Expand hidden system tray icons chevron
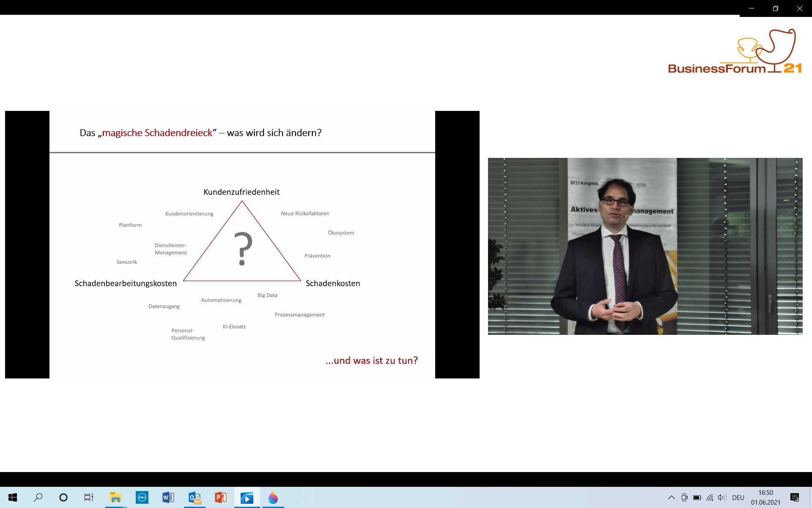This screenshot has height=508, width=812. click(x=671, y=497)
